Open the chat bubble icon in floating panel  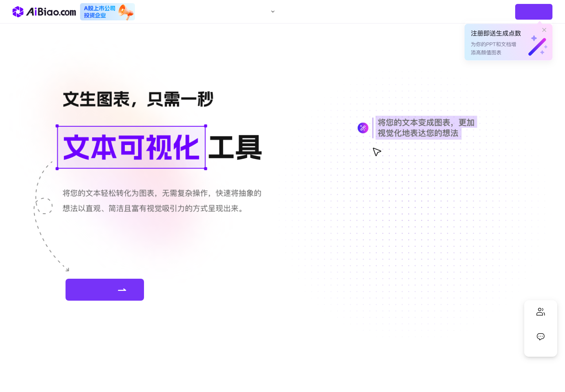coord(541,336)
